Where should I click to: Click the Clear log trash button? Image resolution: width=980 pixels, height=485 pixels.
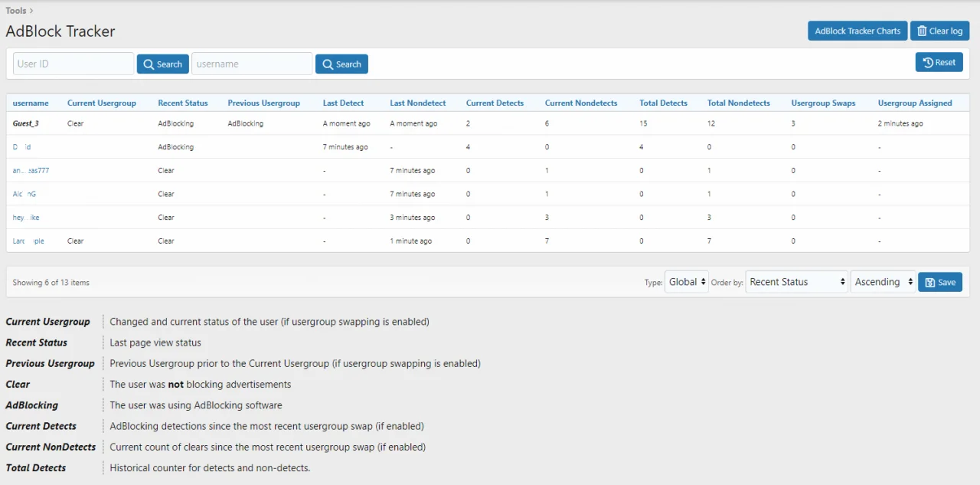pyautogui.click(x=939, y=31)
